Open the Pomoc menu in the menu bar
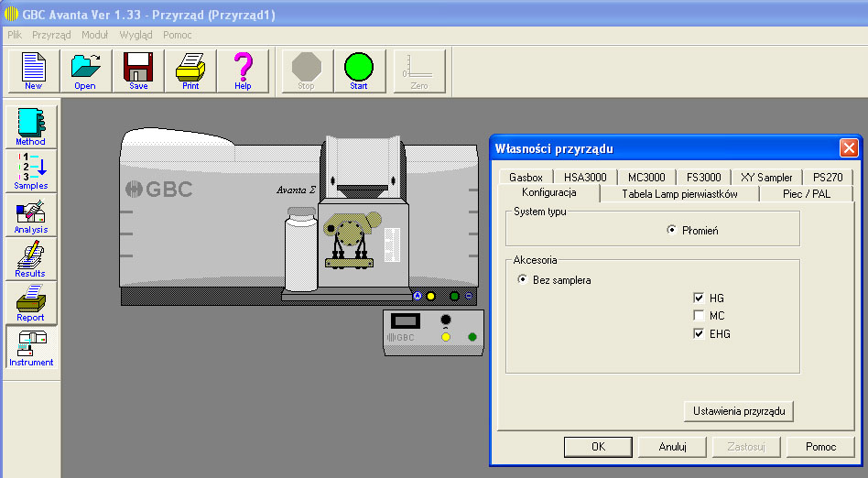 point(177,35)
